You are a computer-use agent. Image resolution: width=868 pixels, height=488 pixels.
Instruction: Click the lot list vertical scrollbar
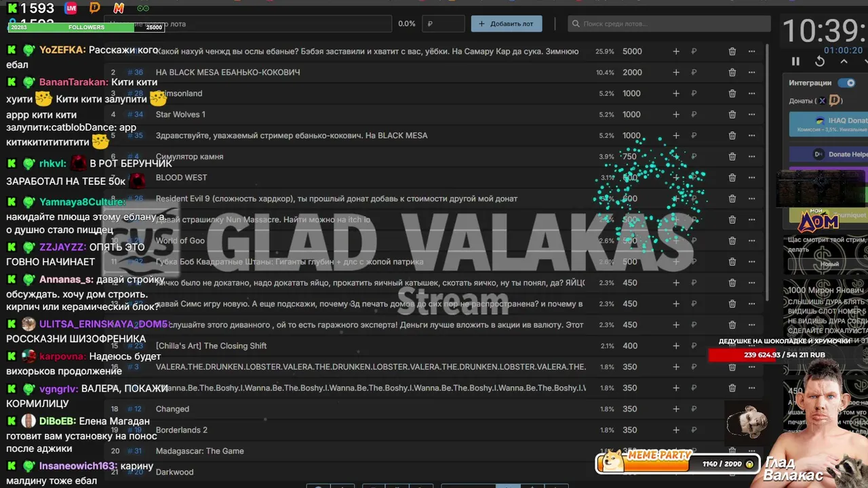(768, 173)
